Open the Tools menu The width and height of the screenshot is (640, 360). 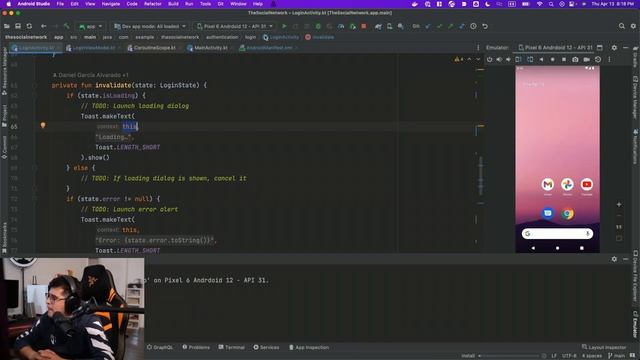click(205, 4)
